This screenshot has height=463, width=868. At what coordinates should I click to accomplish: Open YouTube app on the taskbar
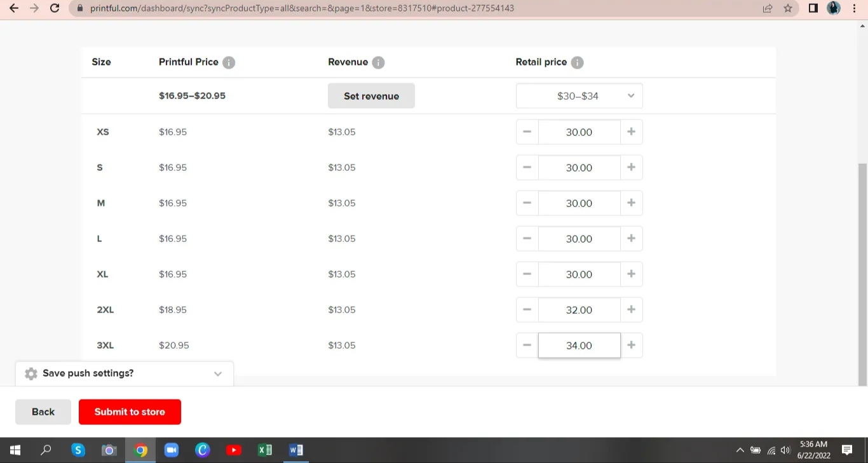tap(234, 450)
